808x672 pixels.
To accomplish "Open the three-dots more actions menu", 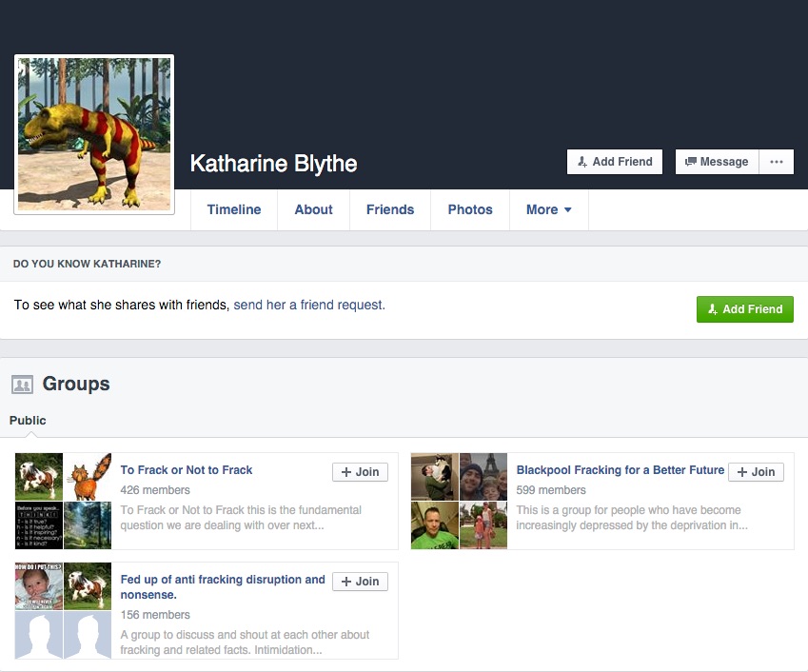I will click(776, 162).
